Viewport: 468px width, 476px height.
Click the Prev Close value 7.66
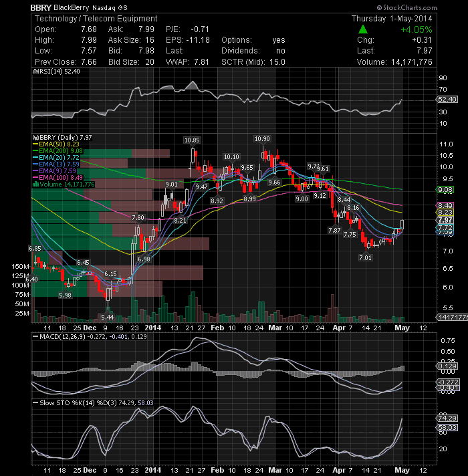click(x=89, y=62)
